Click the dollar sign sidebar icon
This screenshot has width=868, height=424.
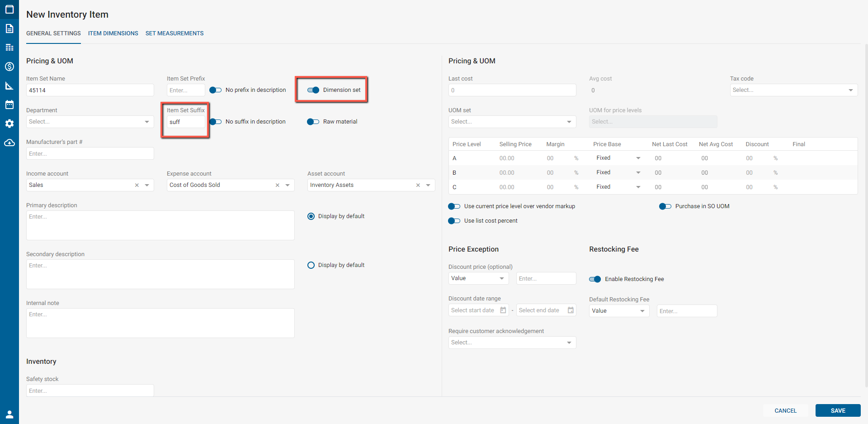click(9, 67)
